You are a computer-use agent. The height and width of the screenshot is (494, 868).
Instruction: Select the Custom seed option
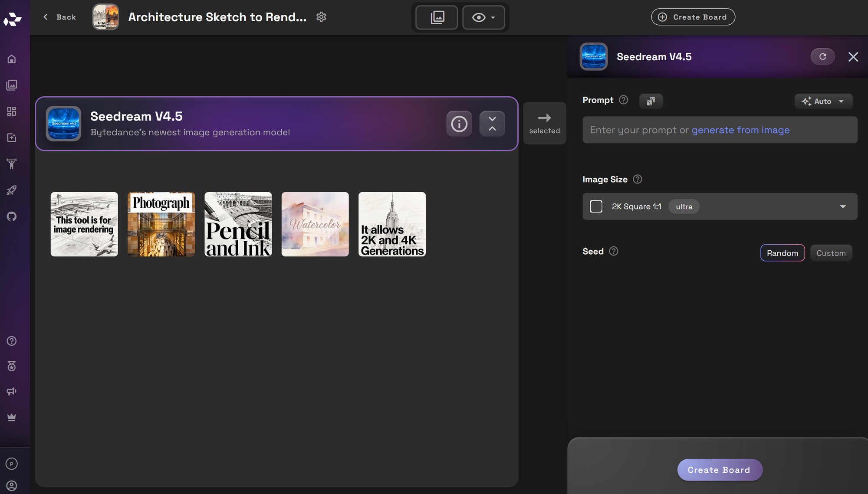coord(831,253)
